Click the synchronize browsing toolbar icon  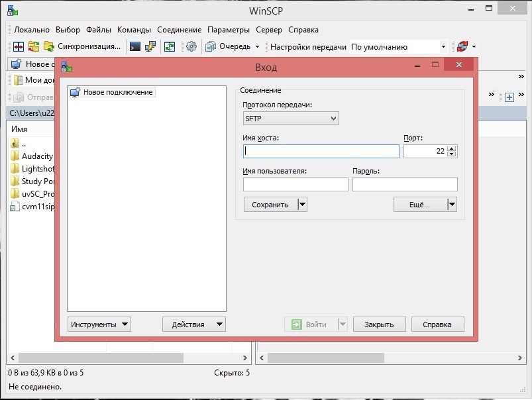click(34, 46)
